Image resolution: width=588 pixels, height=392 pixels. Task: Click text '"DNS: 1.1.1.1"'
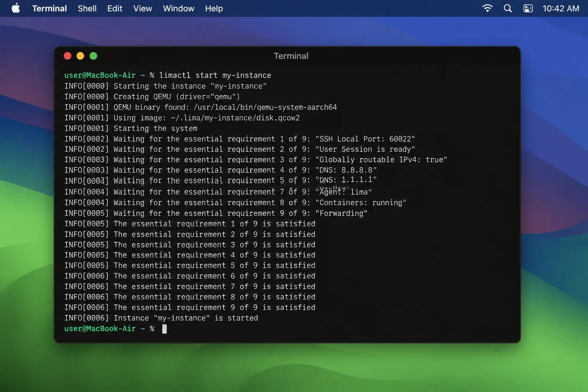click(346, 180)
